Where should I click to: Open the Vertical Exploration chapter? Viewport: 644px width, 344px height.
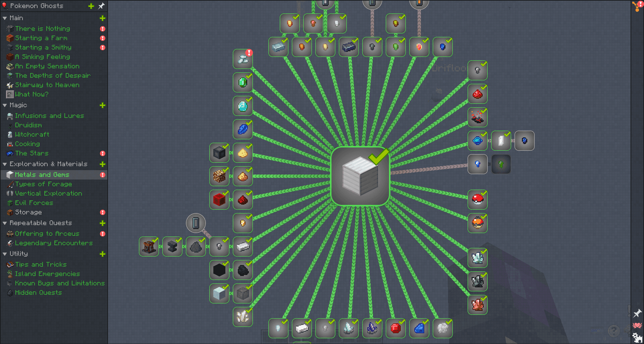point(54,194)
